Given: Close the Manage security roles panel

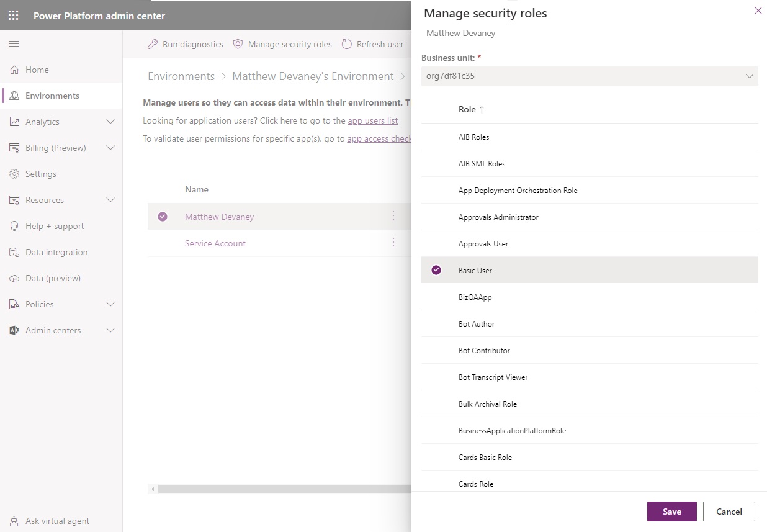Looking at the screenshot, I should 758,11.
